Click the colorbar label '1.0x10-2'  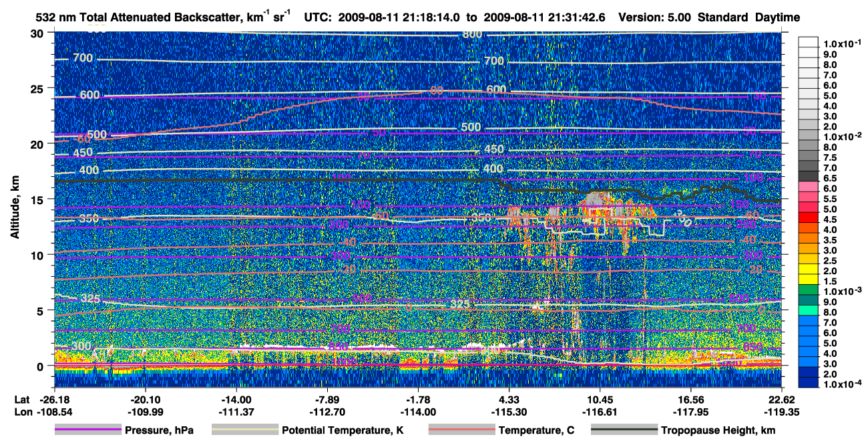click(x=843, y=136)
